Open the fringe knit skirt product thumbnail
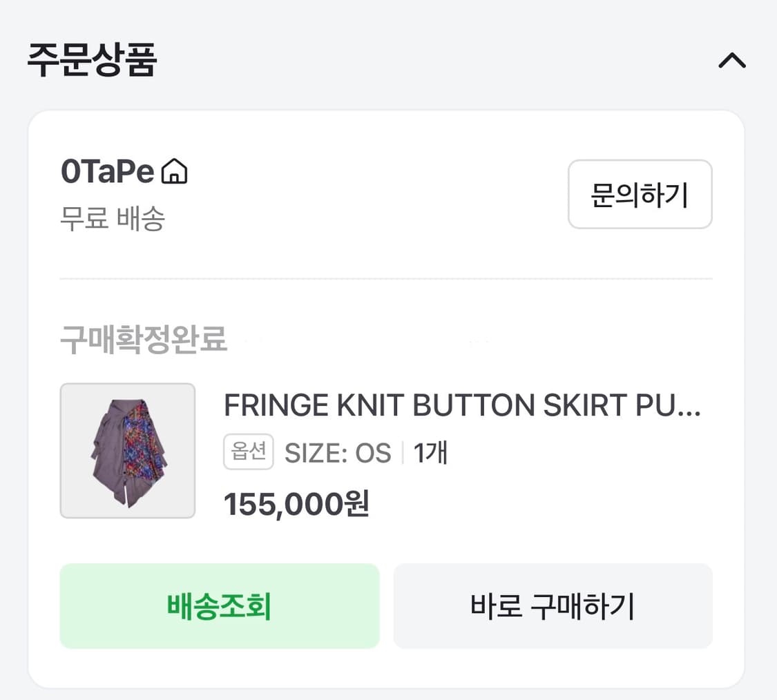 128,451
